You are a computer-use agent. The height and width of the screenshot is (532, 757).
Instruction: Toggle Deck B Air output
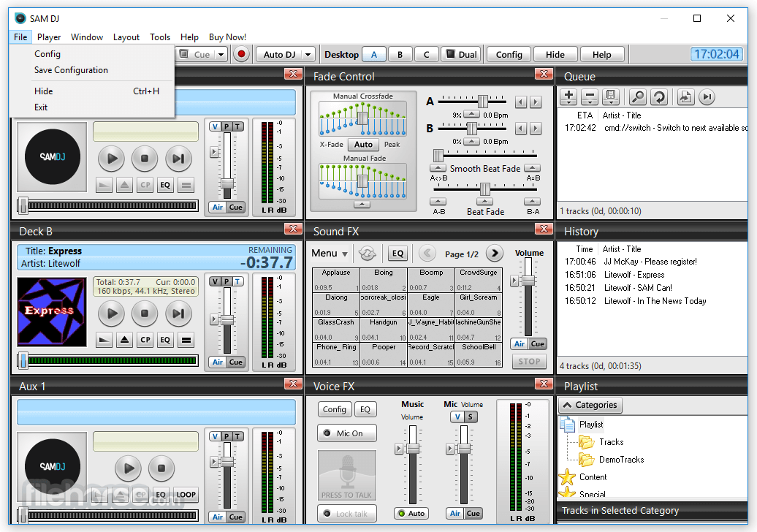[x=218, y=362]
